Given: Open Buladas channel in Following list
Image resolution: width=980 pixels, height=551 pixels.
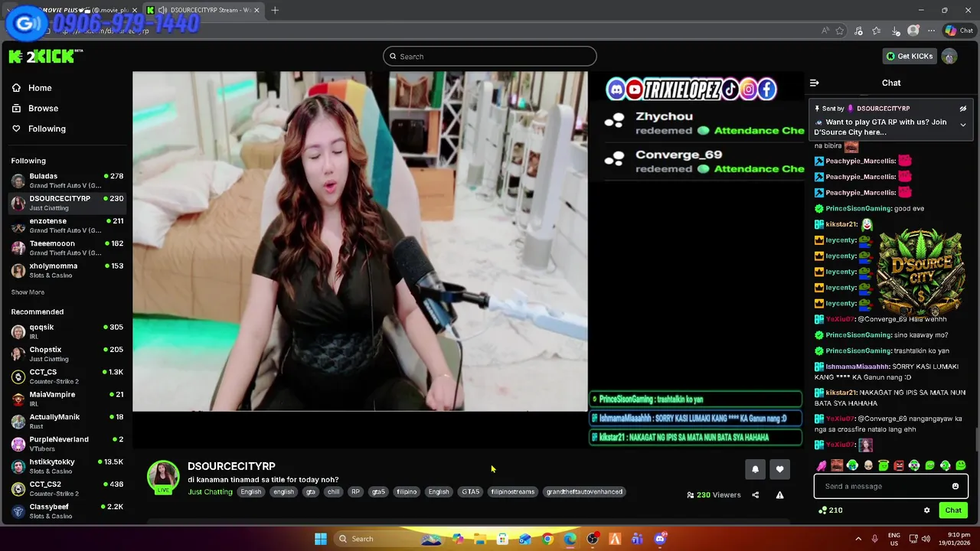Looking at the screenshot, I should 67,181.
